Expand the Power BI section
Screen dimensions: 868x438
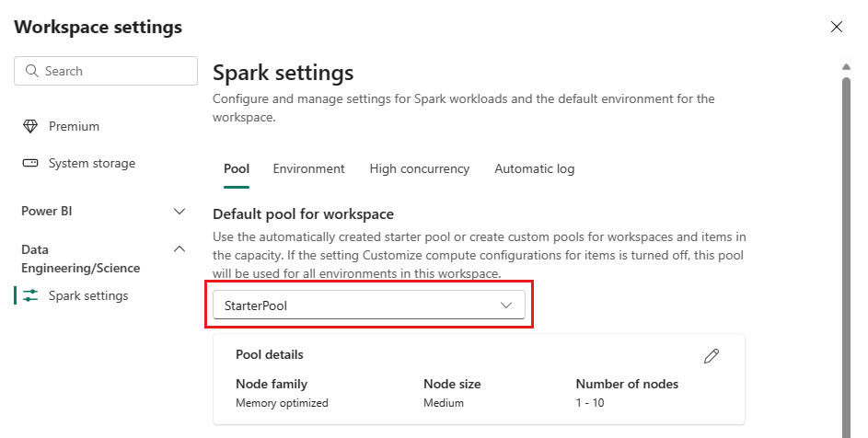[179, 211]
